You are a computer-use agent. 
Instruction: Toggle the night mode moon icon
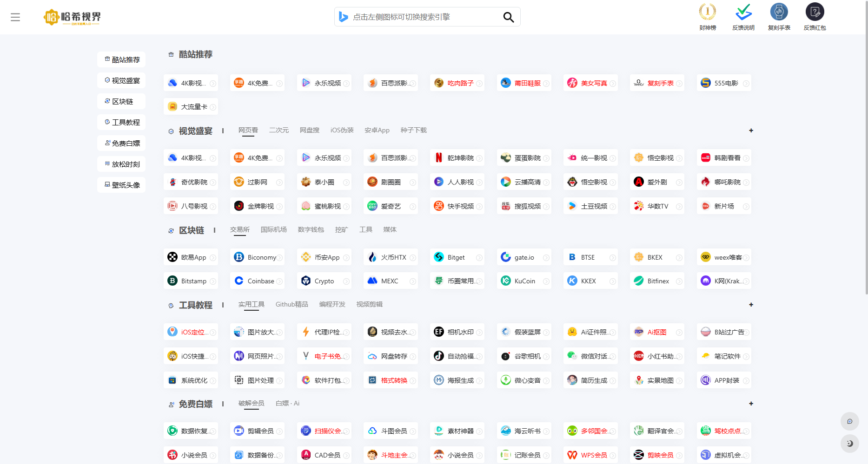(850, 444)
